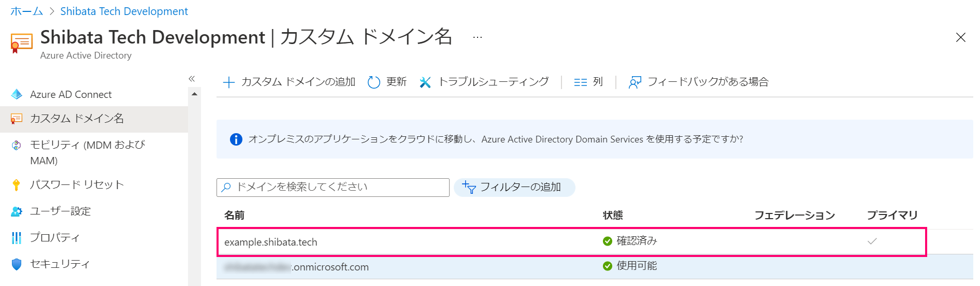Image resolution: width=980 pixels, height=286 pixels.
Task: Click 確認済み status text
Action: 637,241
